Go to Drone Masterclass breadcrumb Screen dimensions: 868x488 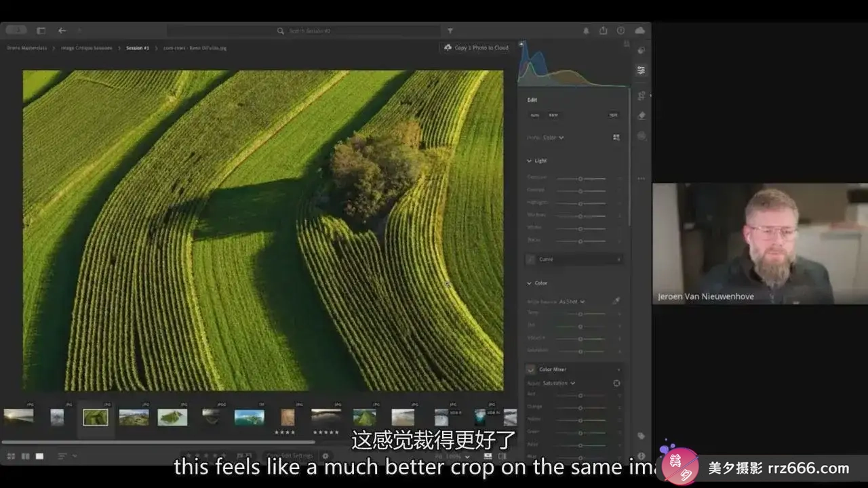[26, 48]
